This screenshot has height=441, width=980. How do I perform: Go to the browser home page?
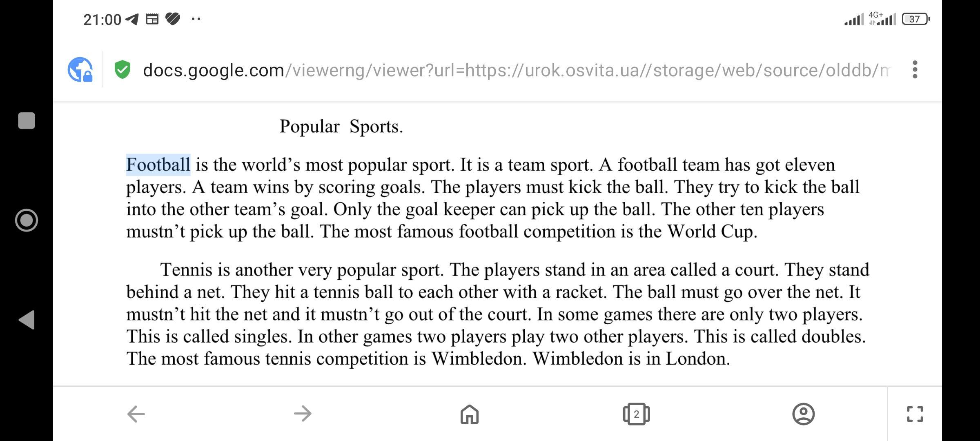click(469, 414)
